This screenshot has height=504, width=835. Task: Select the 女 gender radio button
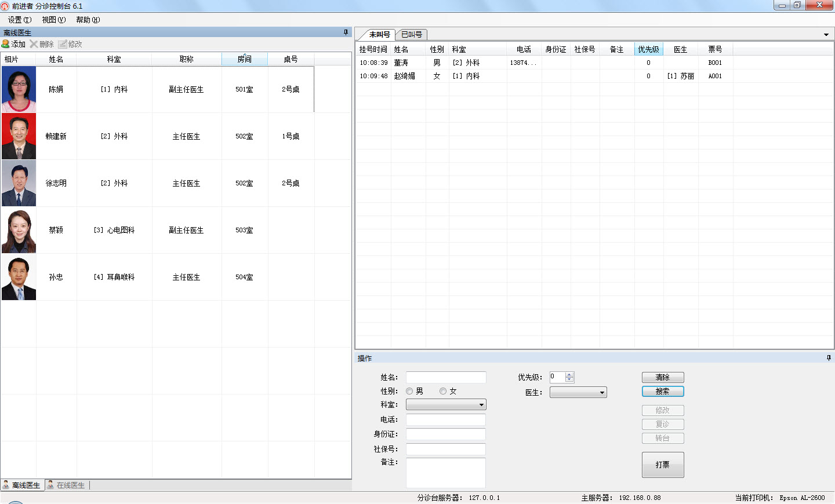tap(444, 390)
